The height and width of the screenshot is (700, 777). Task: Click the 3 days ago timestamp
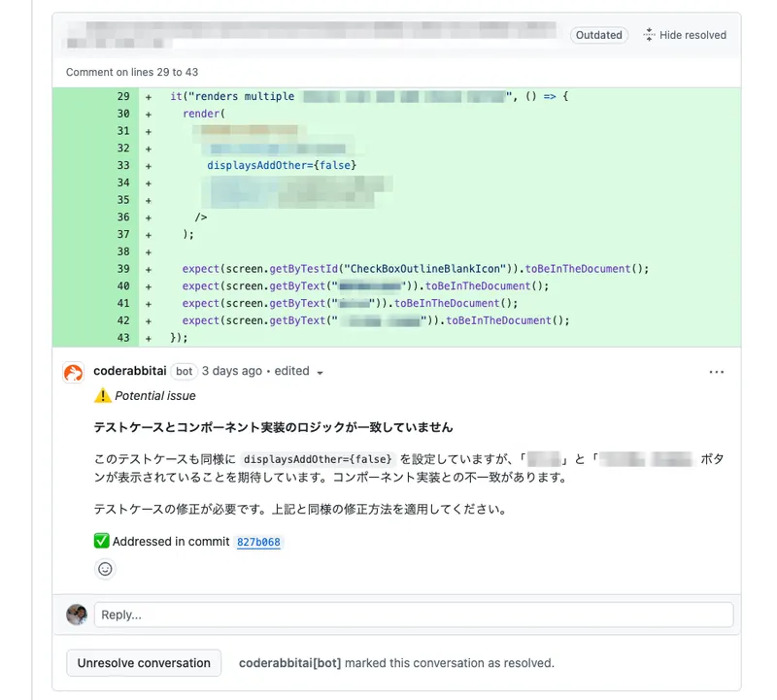[x=232, y=371]
